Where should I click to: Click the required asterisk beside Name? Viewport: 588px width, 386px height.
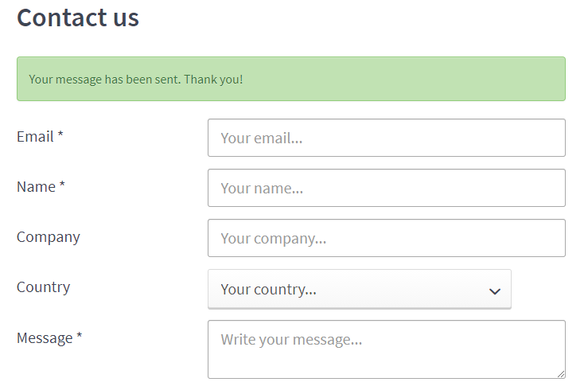pos(62,186)
